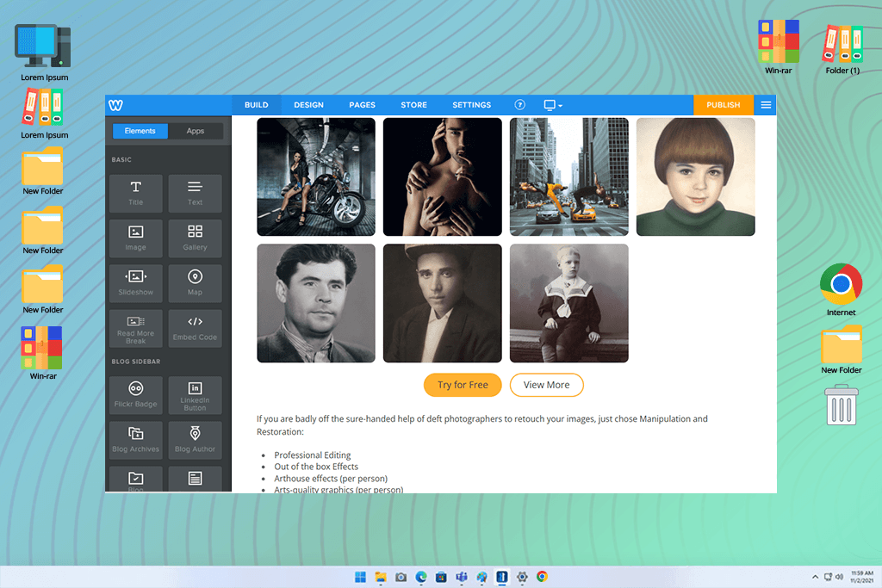
Task: Open Chrome from the taskbar
Action: (543, 577)
